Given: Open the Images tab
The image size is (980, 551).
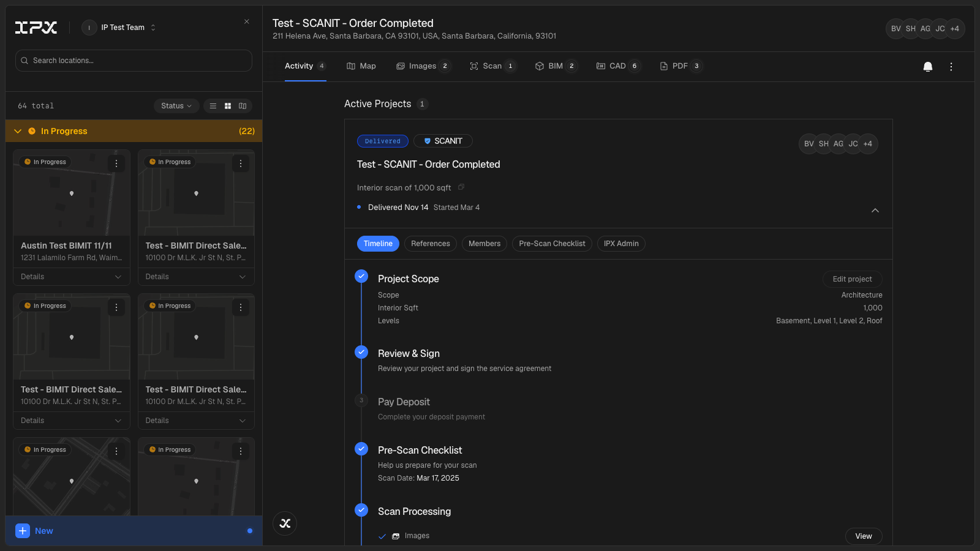Looking at the screenshot, I should [x=423, y=66].
